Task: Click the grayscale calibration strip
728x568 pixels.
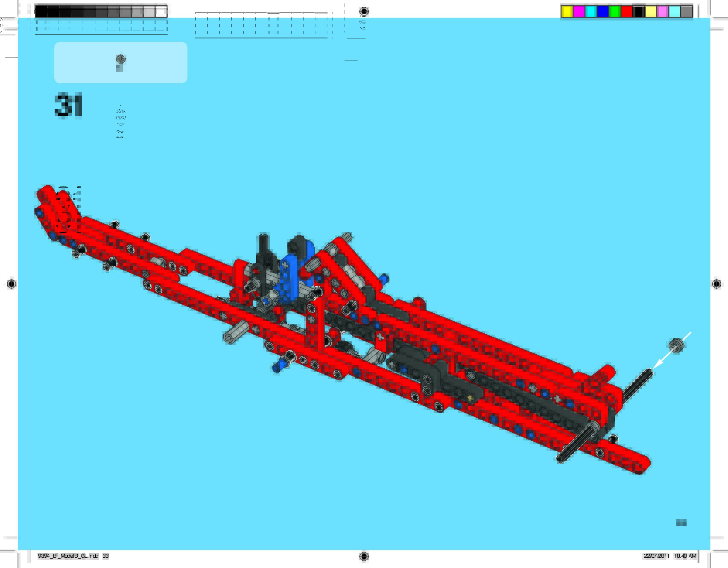Action: pyautogui.click(x=101, y=12)
